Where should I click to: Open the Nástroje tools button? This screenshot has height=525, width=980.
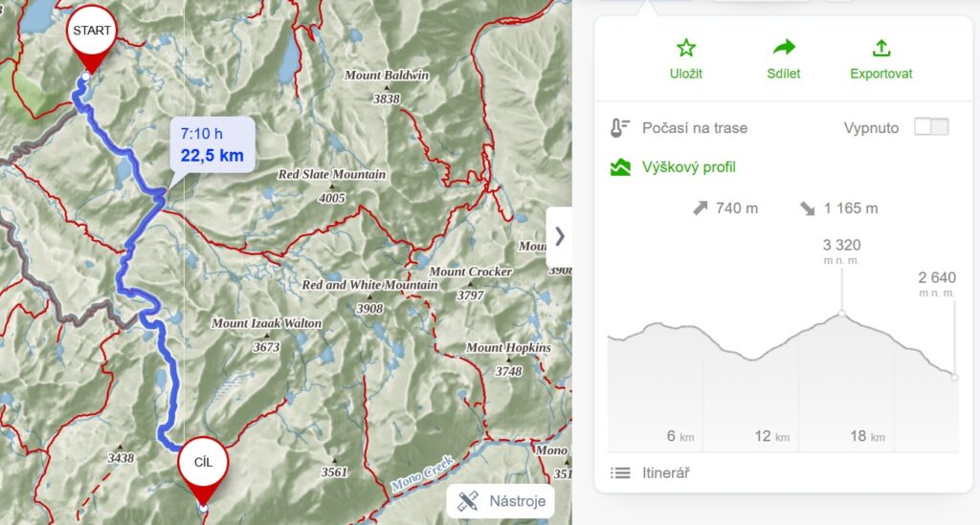pyautogui.click(x=501, y=501)
